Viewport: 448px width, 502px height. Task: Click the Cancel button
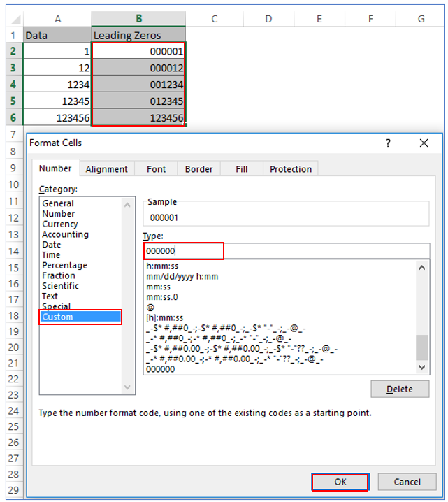point(407,482)
